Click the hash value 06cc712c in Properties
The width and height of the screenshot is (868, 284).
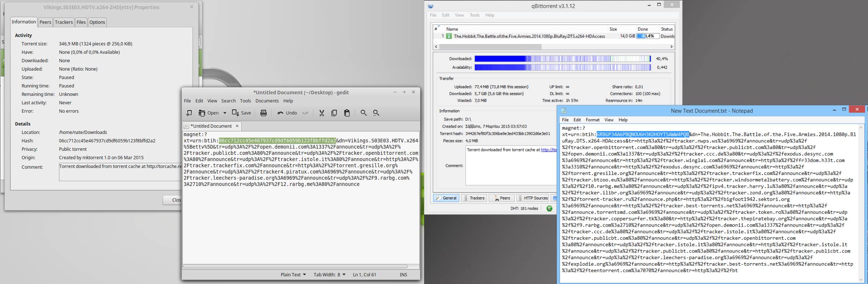tap(107, 141)
